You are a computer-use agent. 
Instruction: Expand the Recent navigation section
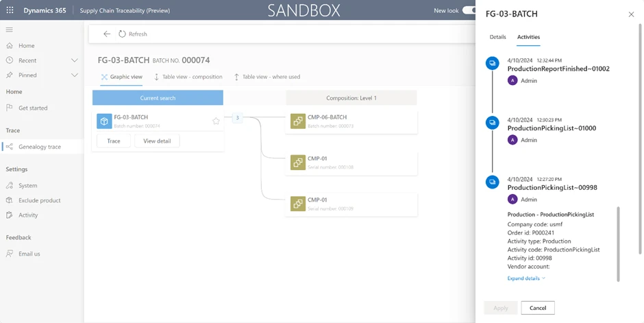(x=74, y=60)
